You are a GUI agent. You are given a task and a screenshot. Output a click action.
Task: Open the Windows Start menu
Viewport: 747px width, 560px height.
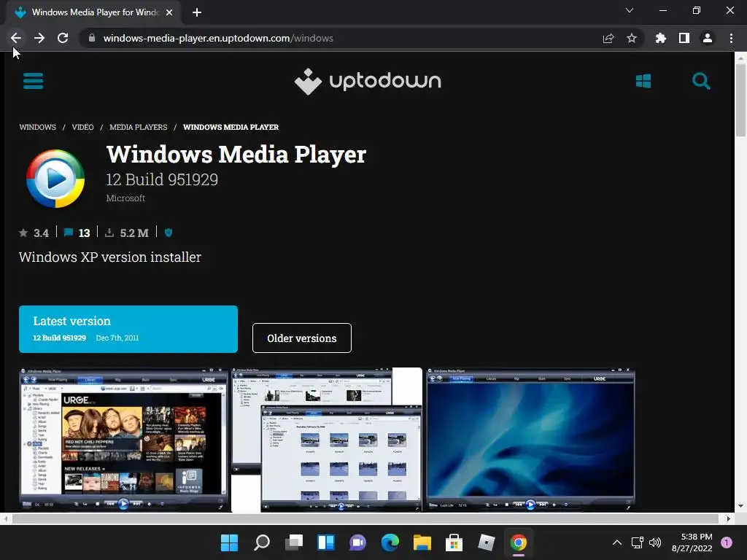[229, 542]
